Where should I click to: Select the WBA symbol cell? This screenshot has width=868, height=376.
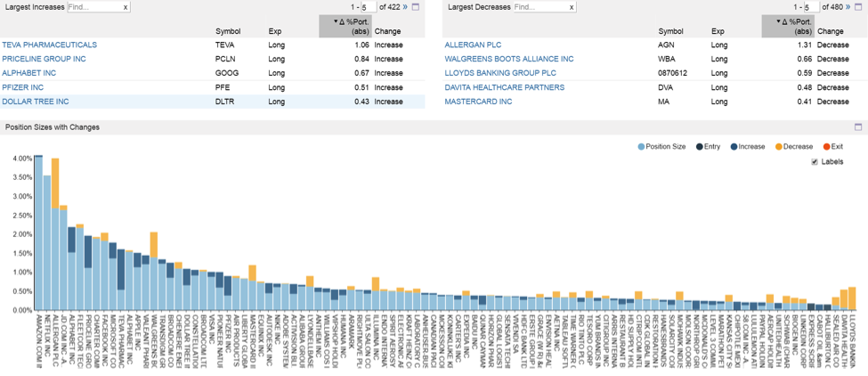pyautogui.click(x=666, y=59)
